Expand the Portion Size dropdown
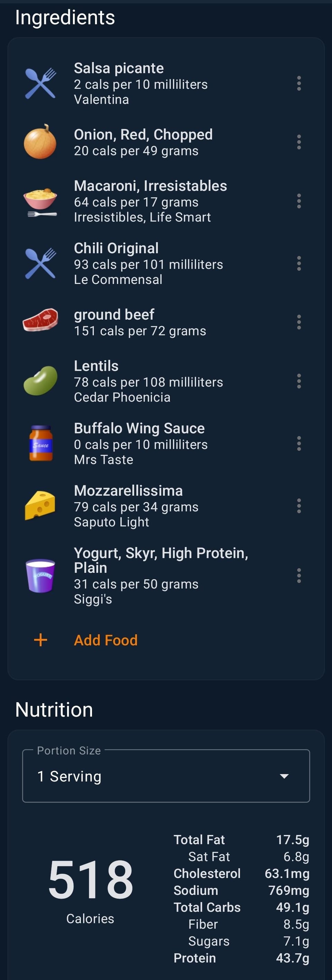Screen dimensions: 332x980 click(166, 776)
